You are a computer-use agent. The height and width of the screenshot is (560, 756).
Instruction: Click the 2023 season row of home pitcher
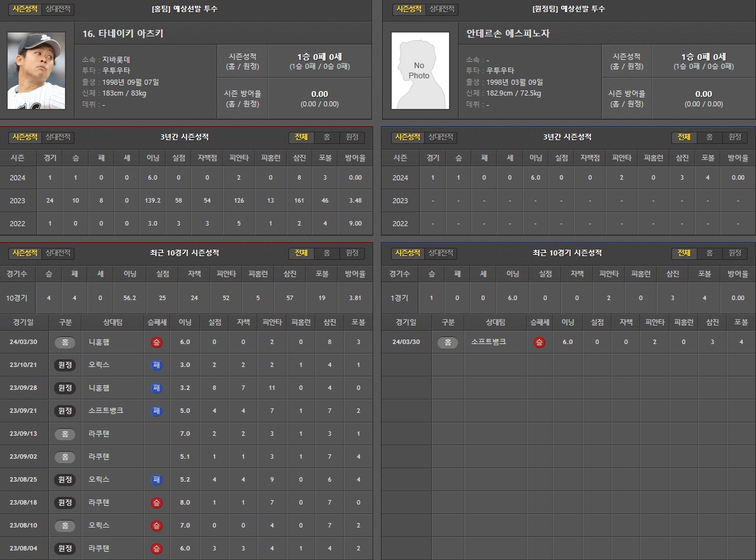186,201
